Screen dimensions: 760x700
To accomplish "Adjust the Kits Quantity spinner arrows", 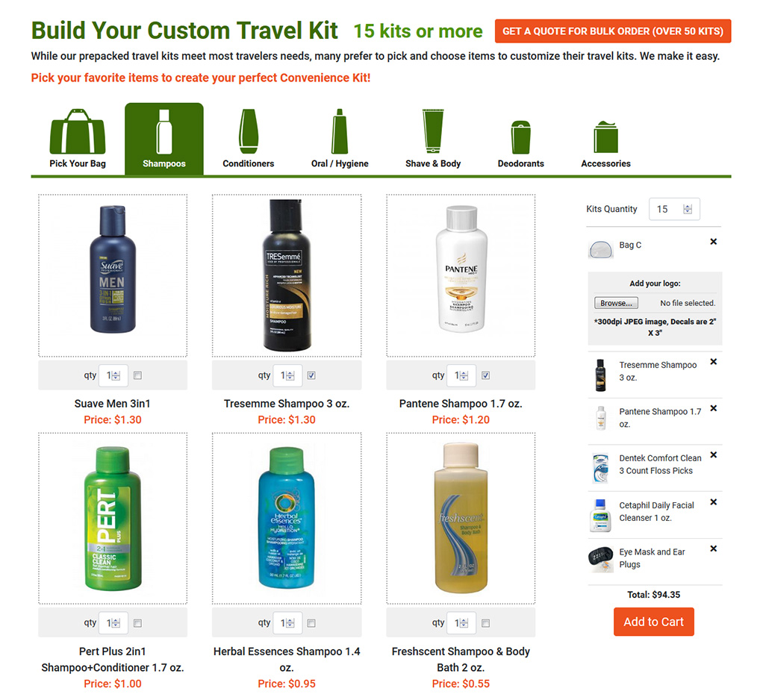I will (x=688, y=209).
